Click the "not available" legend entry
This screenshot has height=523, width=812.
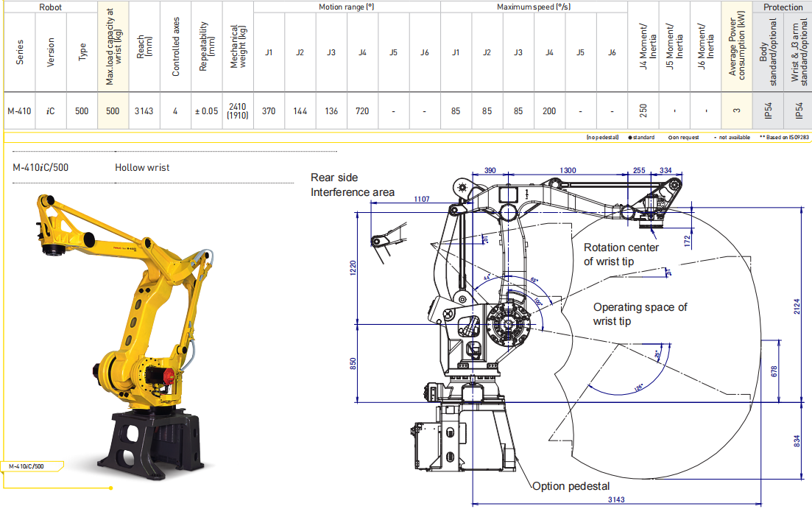point(732,137)
